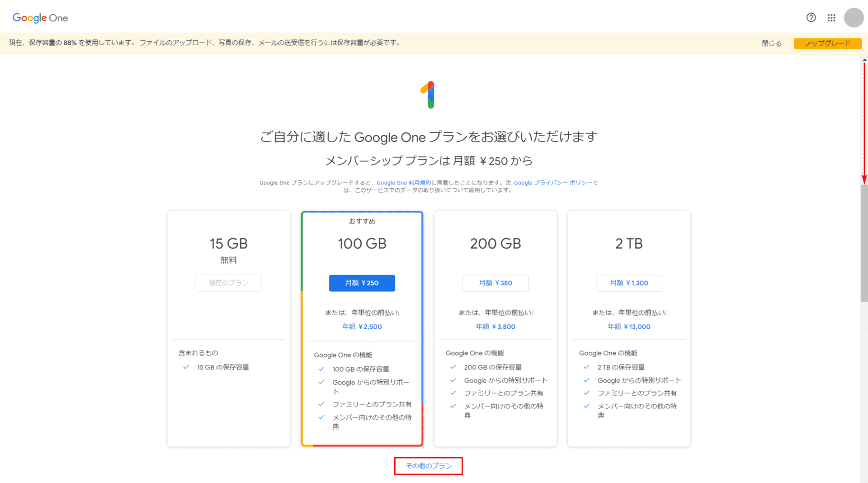Open その他のプラン link

coord(429,466)
